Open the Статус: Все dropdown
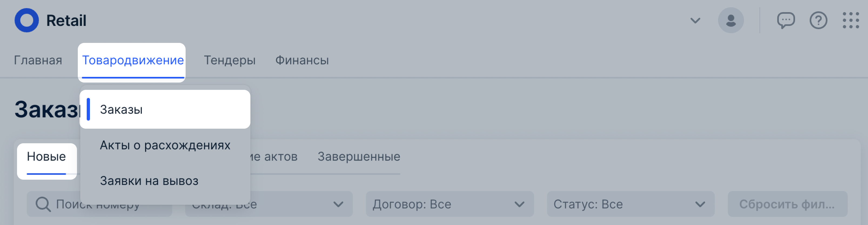Screen dimensions: 868x225 pyautogui.click(x=630, y=204)
